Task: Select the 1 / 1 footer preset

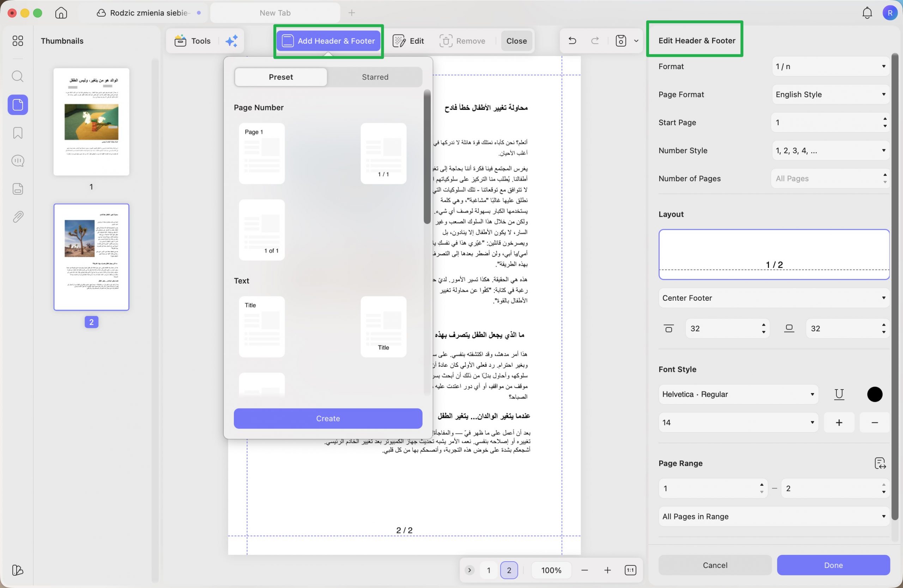Action: point(383,154)
